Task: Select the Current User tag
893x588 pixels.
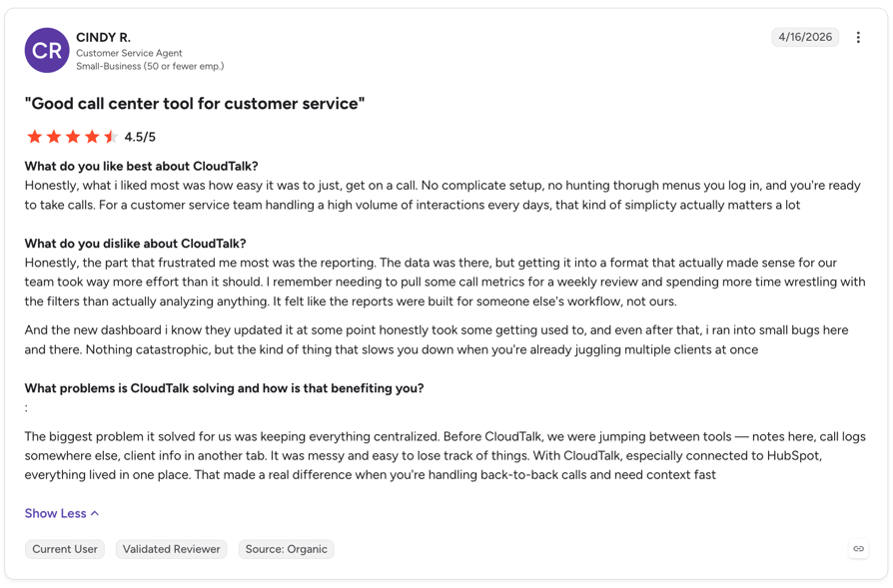Action: [x=65, y=549]
